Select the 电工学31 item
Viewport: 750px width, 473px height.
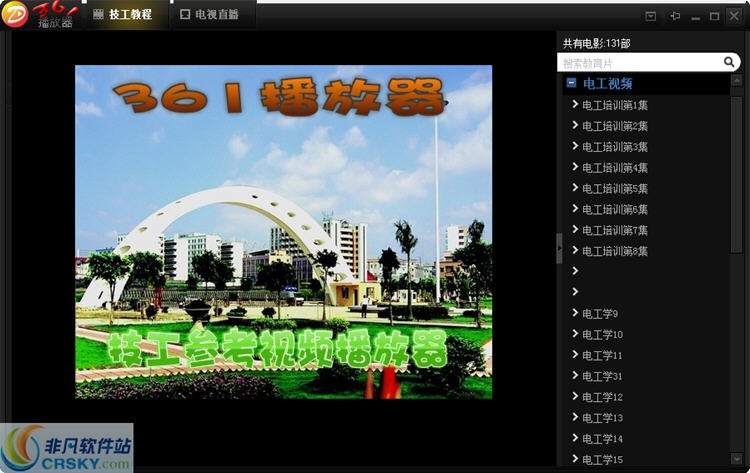pyautogui.click(x=602, y=376)
